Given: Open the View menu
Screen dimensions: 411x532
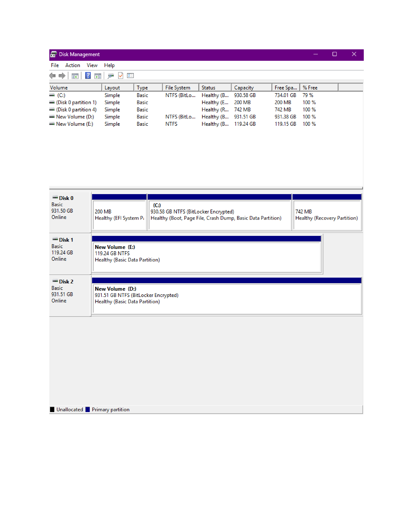Looking at the screenshot, I should click(92, 65).
